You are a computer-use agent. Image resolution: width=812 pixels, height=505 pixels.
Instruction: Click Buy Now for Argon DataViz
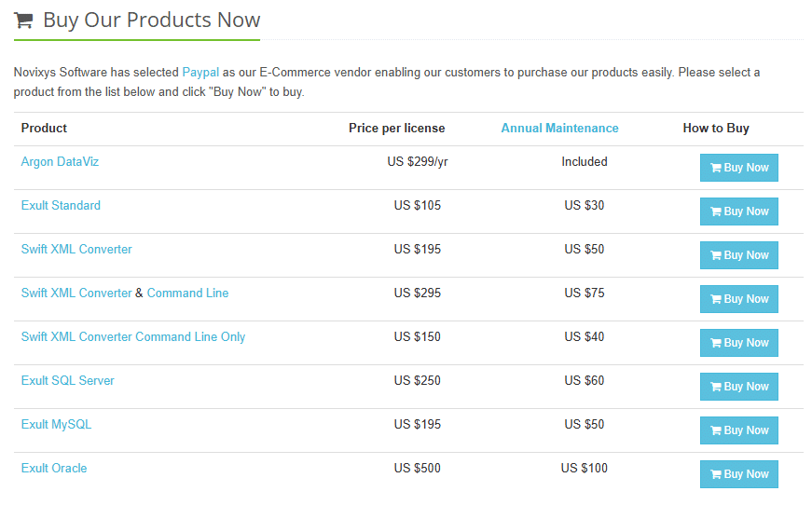pos(738,168)
